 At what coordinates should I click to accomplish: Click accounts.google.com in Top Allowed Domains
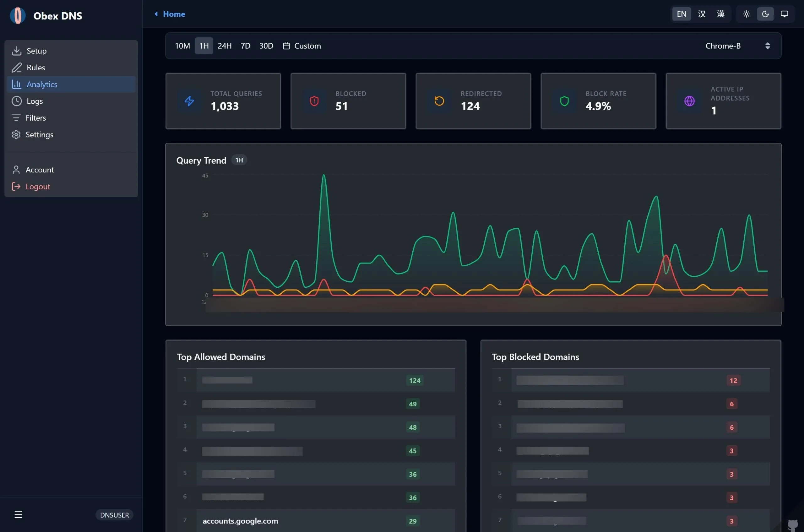(240, 521)
